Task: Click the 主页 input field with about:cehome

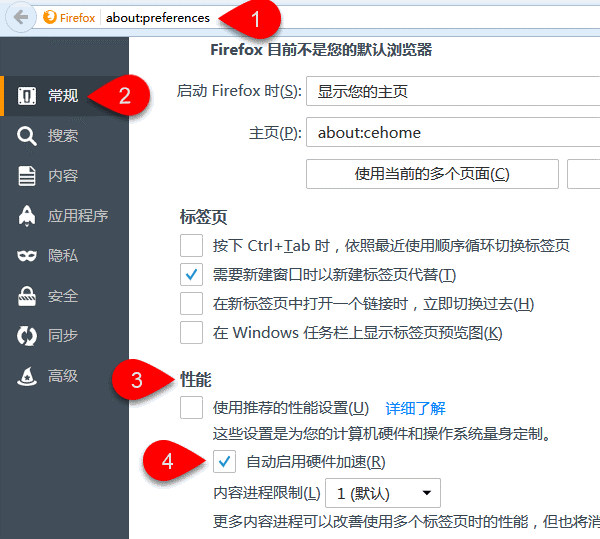Action: point(453,132)
